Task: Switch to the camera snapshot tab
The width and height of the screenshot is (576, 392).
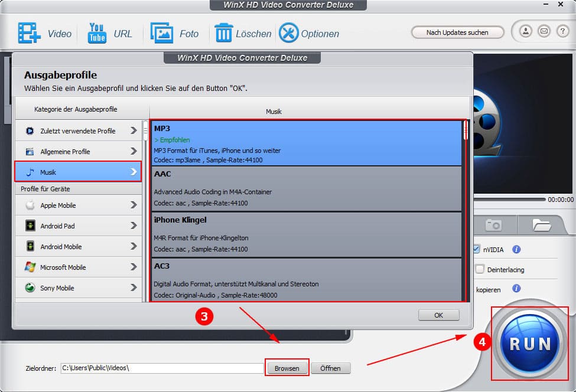Action: [493, 225]
